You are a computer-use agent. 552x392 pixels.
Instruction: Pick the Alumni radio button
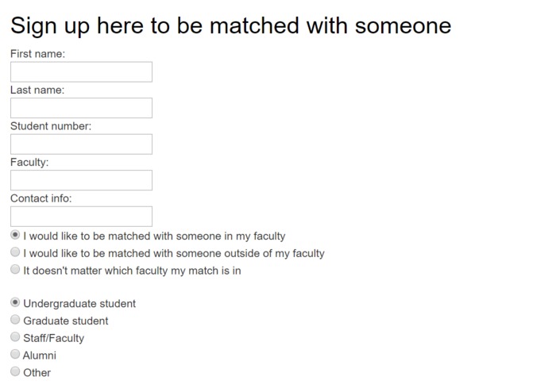(x=15, y=355)
